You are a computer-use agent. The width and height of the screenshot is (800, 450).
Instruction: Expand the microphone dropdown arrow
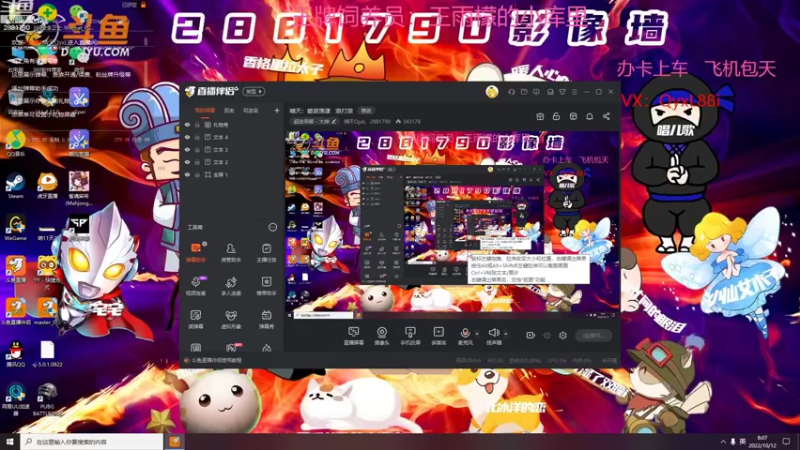[477, 334]
